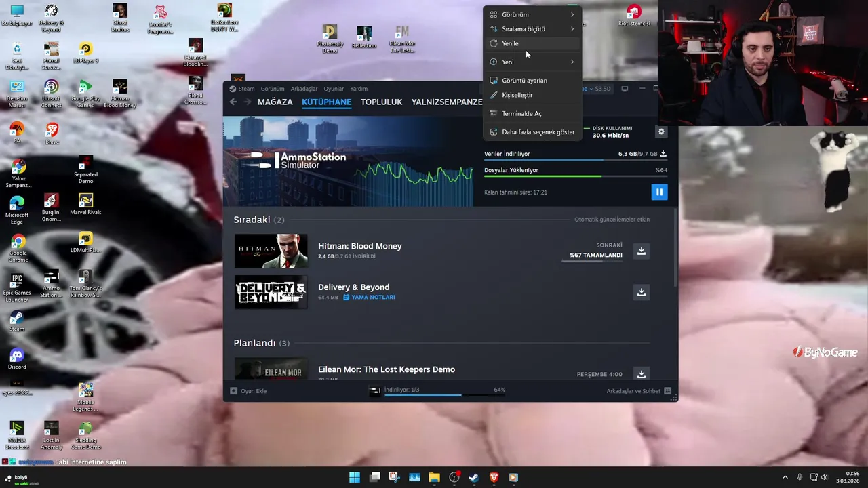The height and width of the screenshot is (488, 868).
Task: Click Hitman: Blood Money thumbnail
Action: pyautogui.click(x=271, y=251)
